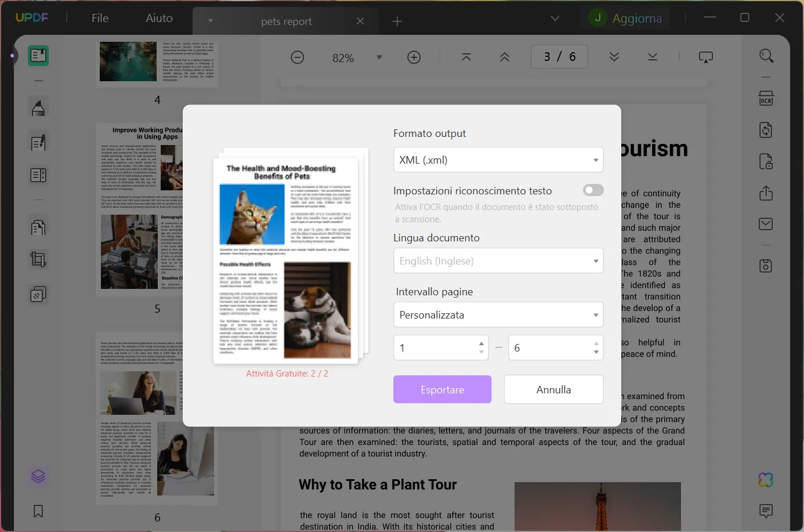Click the J user avatar
This screenshot has width=804, height=532.
pos(597,18)
